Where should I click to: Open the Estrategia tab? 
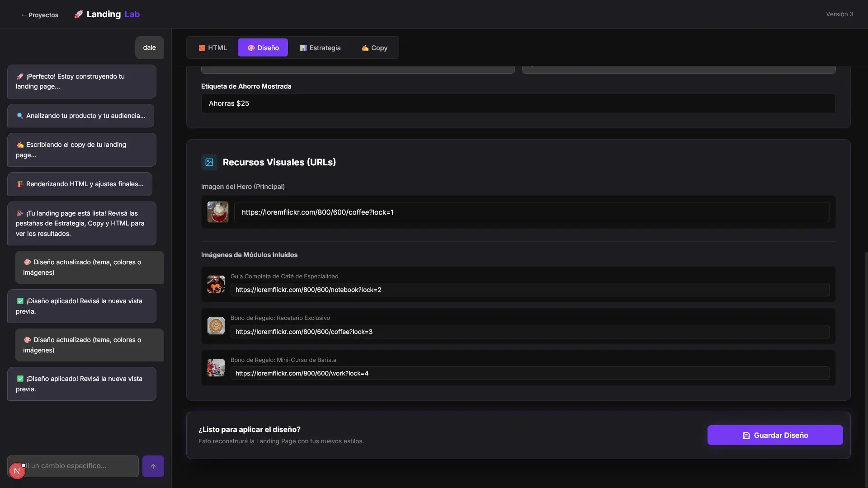320,48
